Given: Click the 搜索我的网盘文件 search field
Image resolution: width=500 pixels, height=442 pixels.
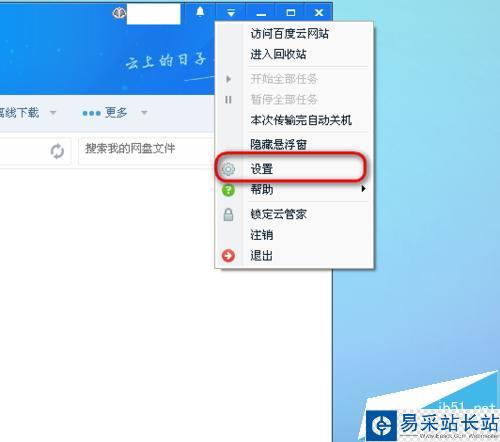Looking at the screenshot, I should click(147, 151).
